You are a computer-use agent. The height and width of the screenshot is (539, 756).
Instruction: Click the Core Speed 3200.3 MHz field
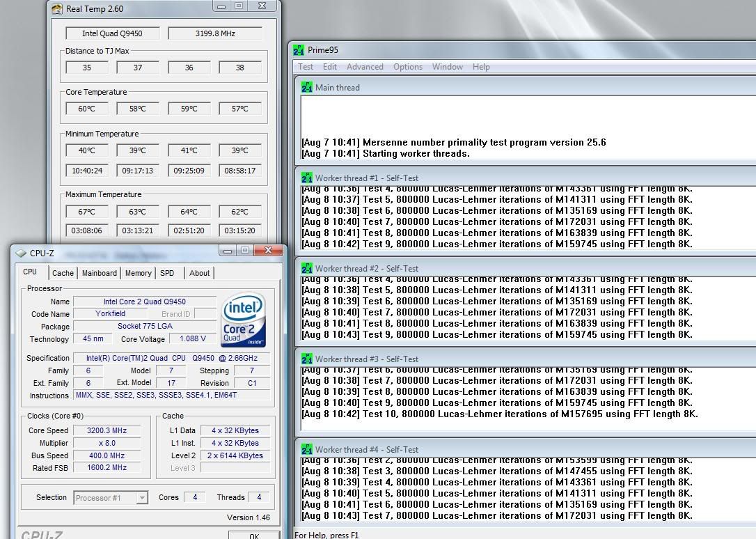pos(107,430)
